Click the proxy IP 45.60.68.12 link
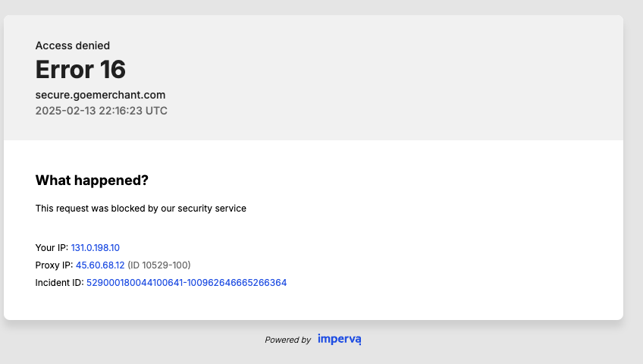 tap(100, 265)
